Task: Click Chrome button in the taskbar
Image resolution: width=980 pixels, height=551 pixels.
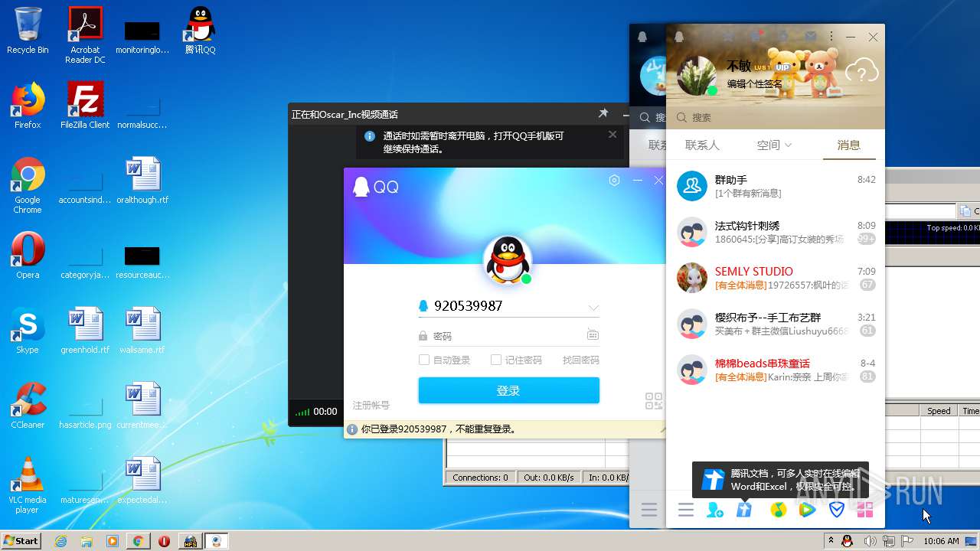Action: pos(138,541)
